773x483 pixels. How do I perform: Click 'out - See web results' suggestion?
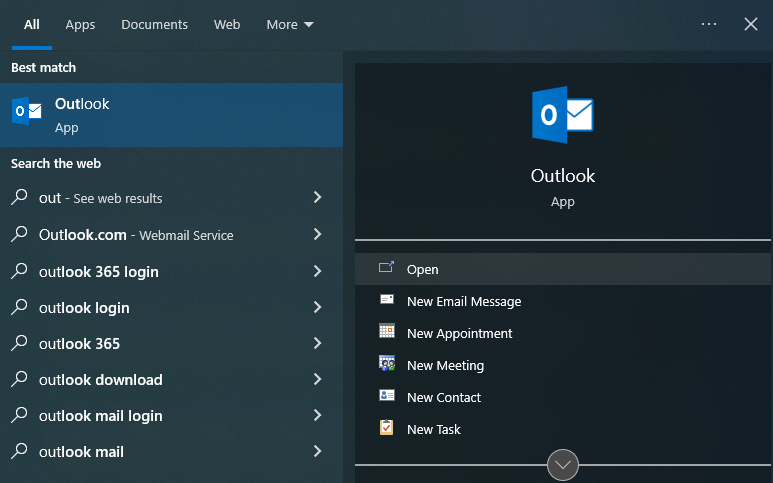(101, 198)
